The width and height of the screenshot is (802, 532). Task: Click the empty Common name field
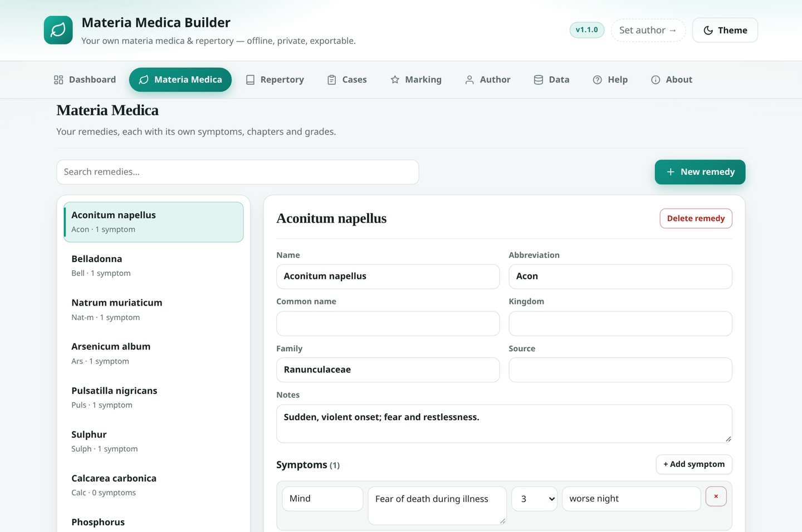click(x=388, y=323)
